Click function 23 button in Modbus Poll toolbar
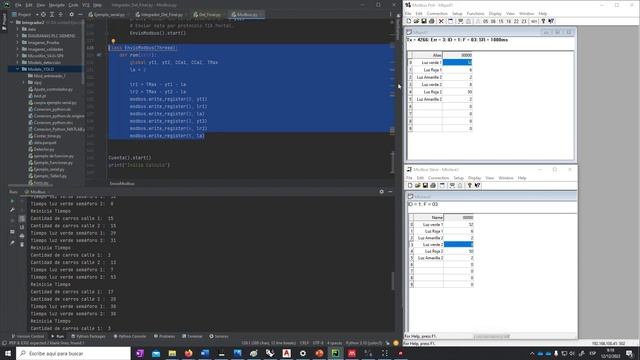Image resolution: width=640 pixels, height=360 pixels. (x=524, y=21)
